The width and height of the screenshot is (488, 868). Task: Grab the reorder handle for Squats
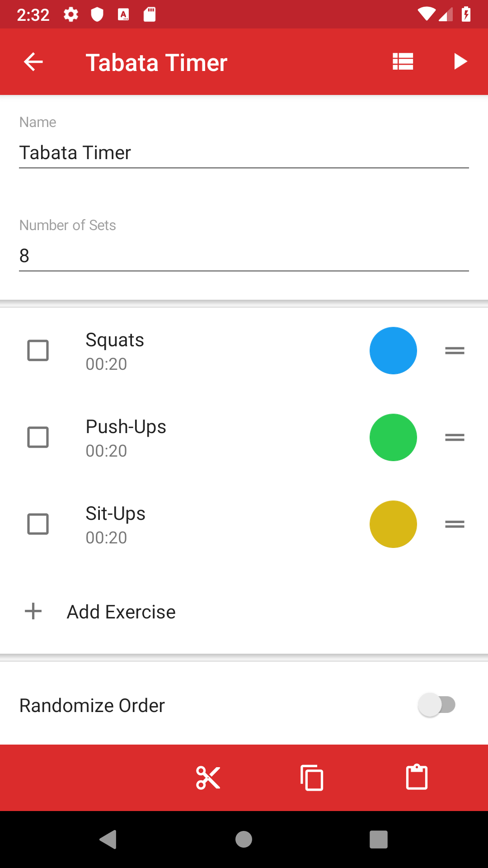455,350
